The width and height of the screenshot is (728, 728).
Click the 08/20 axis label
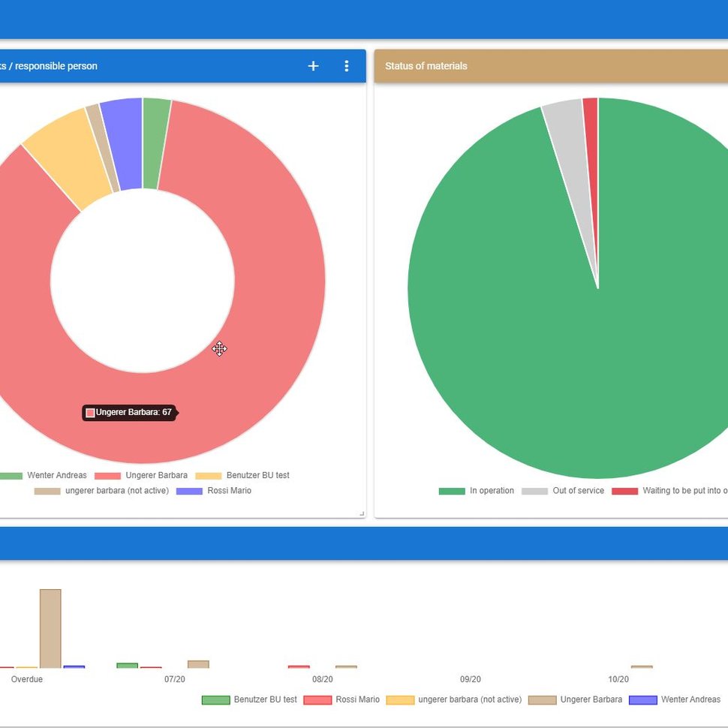coord(323,679)
